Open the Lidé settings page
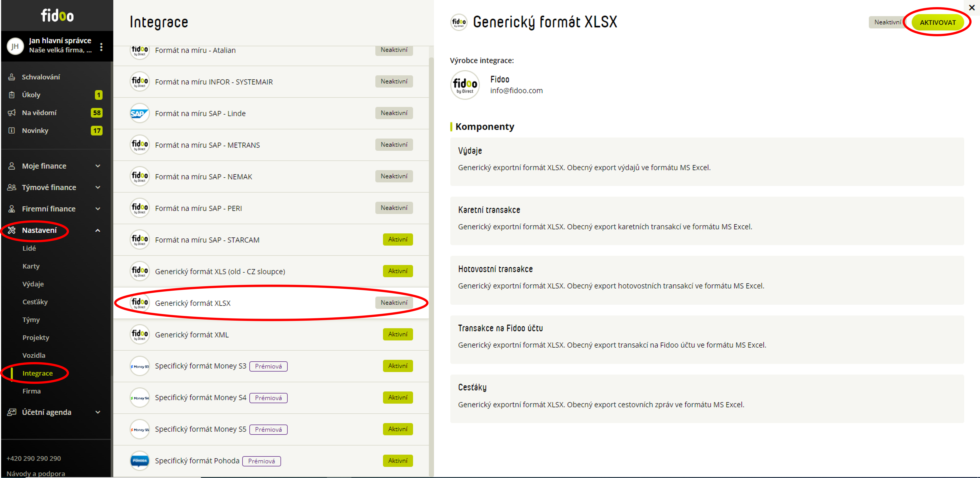The height and width of the screenshot is (478, 980). pos(29,248)
